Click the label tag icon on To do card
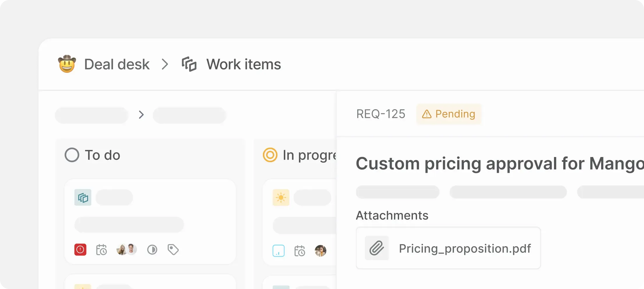The image size is (644, 289). point(173,250)
